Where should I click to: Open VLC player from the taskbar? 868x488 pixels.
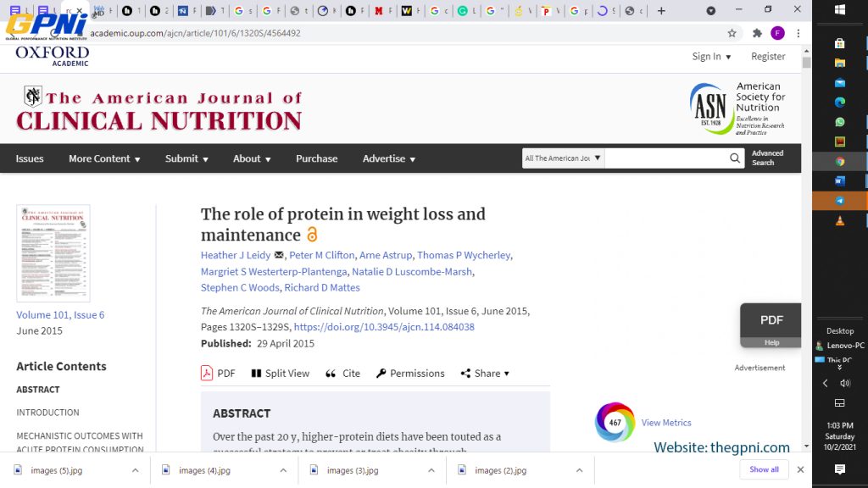(x=840, y=220)
